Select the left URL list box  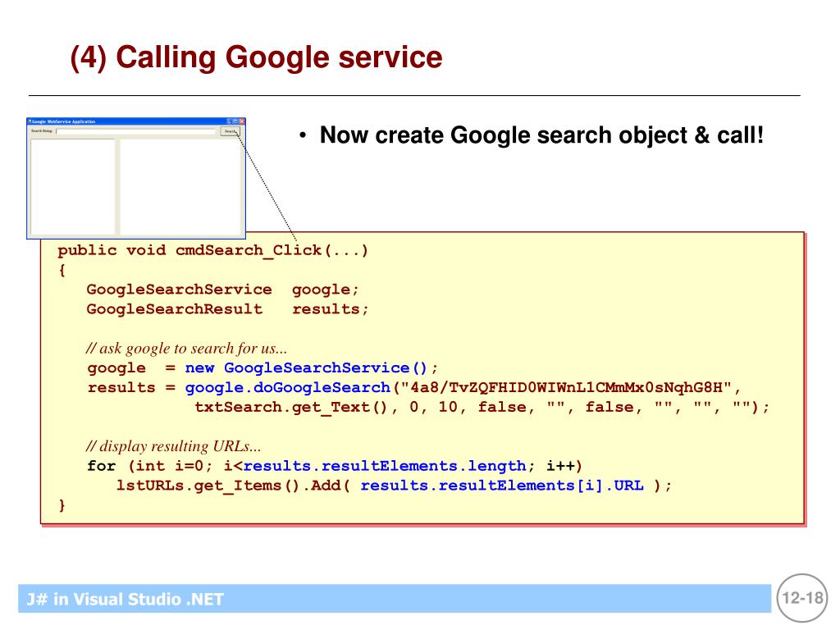coord(73,186)
